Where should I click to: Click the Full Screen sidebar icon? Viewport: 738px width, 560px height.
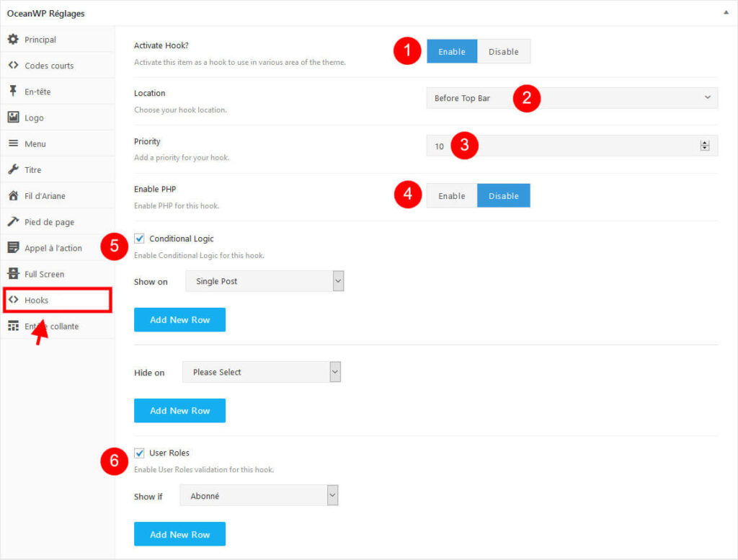pyautogui.click(x=13, y=273)
